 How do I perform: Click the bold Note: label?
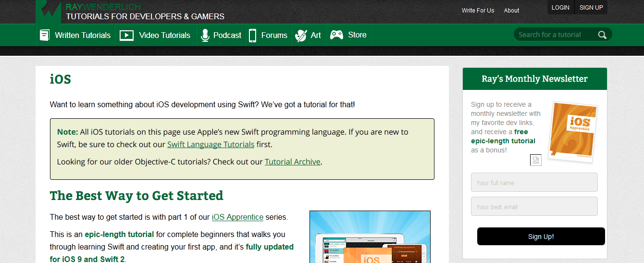67,132
